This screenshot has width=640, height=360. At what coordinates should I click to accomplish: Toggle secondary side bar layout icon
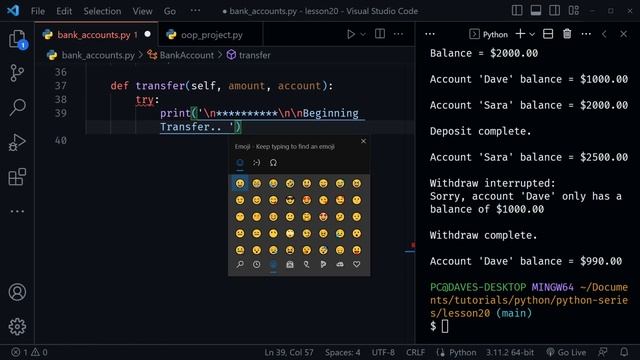click(554, 11)
